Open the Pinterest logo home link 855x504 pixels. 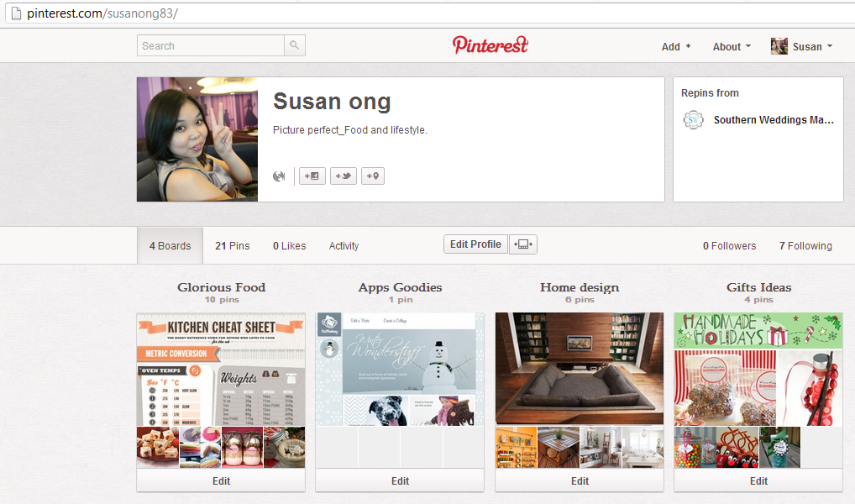pyautogui.click(x=490, y=45)
